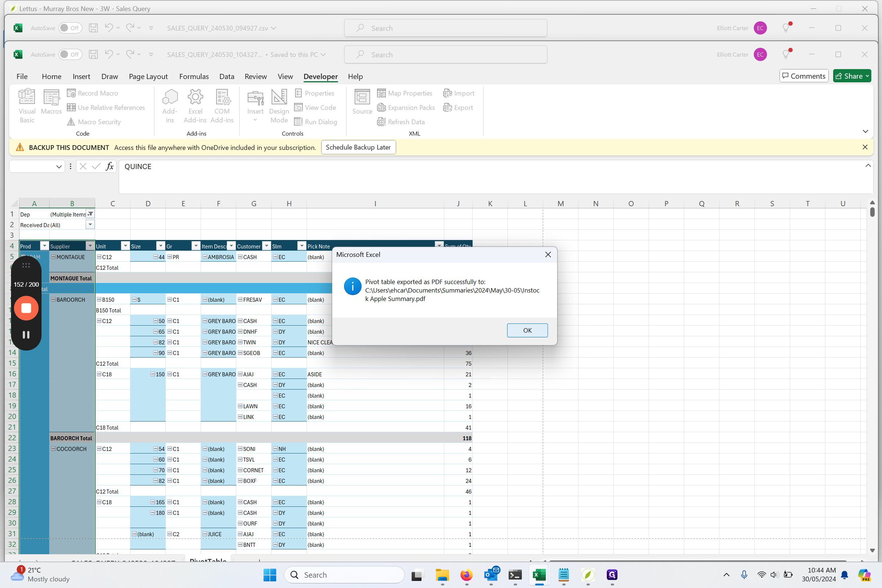Collapse the MONTAGUE supplier group
This screenshot has width=882, height=588.
(53, 257)
